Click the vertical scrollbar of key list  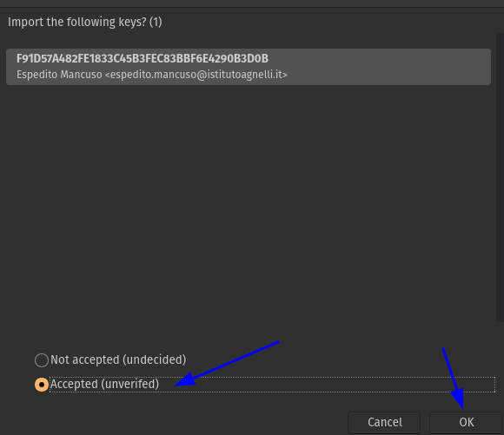click(x=500, y=177)
